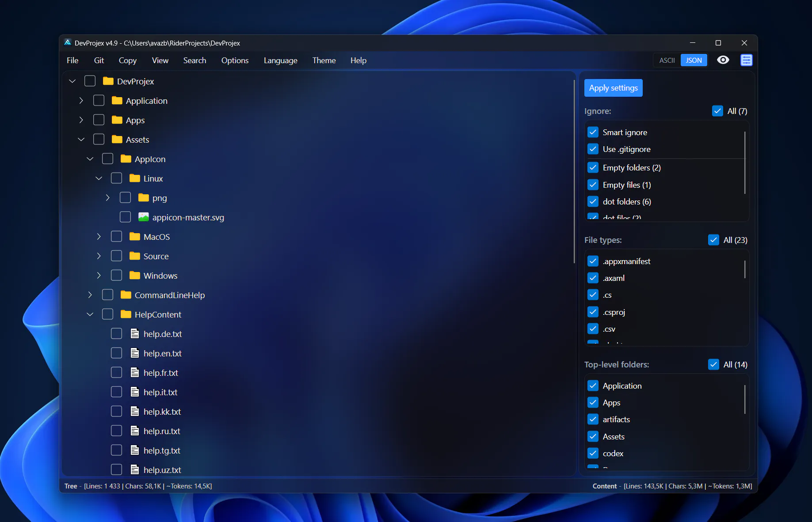
Task: Click the MacOS folder icon
Action: coord(135,236)
